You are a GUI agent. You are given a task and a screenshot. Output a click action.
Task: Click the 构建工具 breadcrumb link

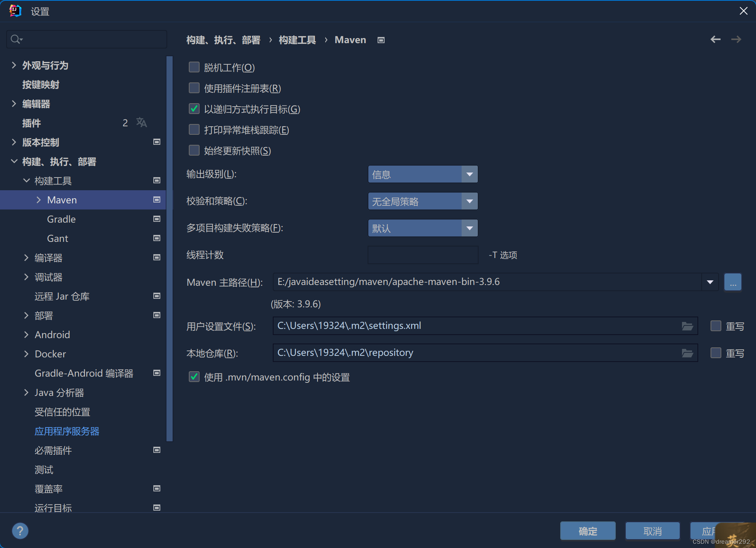[297, 40]
